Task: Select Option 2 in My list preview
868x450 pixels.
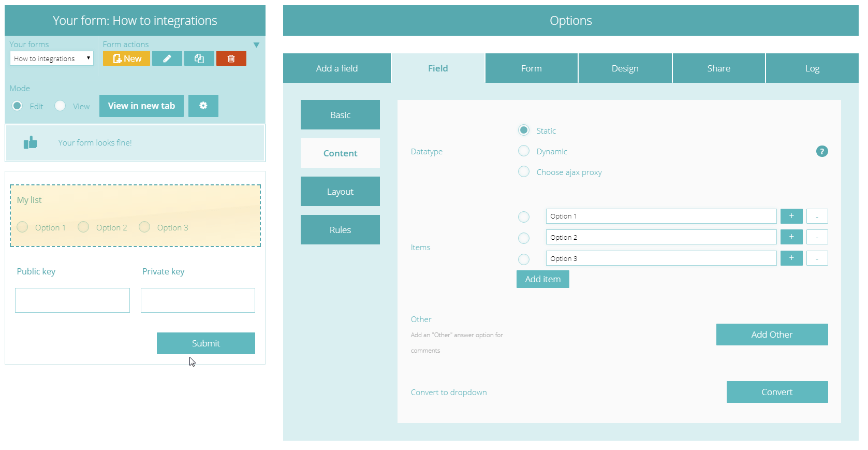Action: (83, 227)
